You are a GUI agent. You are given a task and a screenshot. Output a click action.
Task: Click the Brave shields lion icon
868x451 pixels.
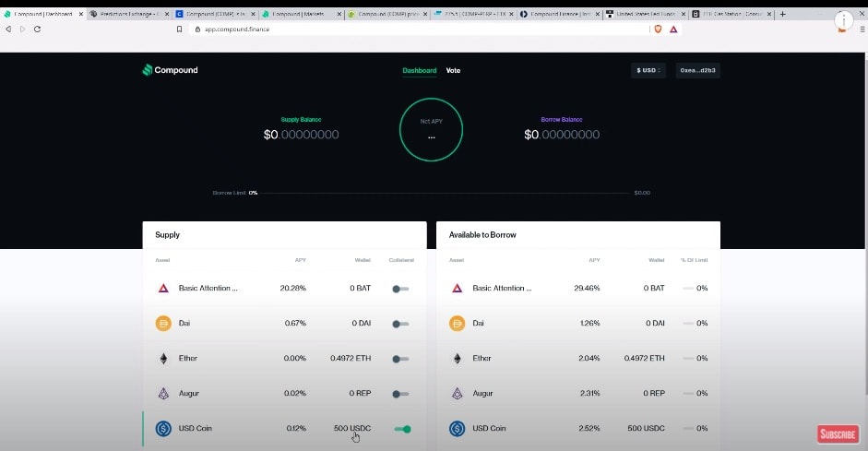point(658,29)
